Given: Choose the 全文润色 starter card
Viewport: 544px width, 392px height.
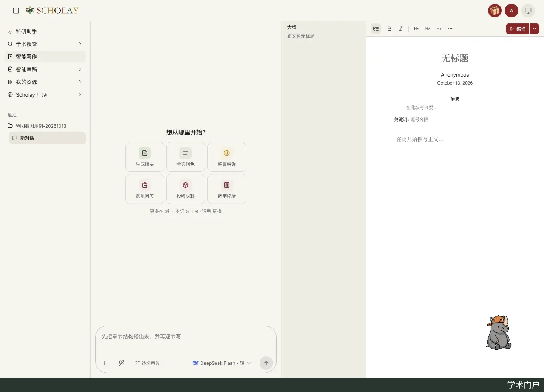Looking at the screenshot, I should 185,157.
